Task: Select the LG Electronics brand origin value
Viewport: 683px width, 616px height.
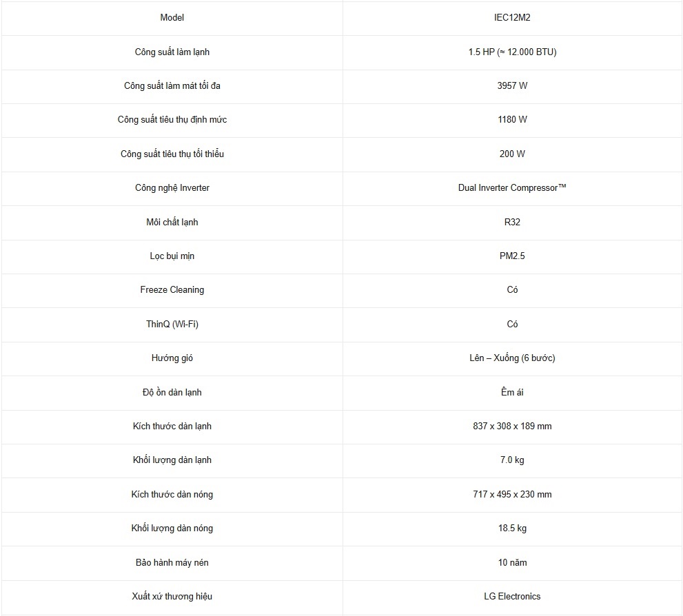Action: pyautogui.click(x=512, y=596)
